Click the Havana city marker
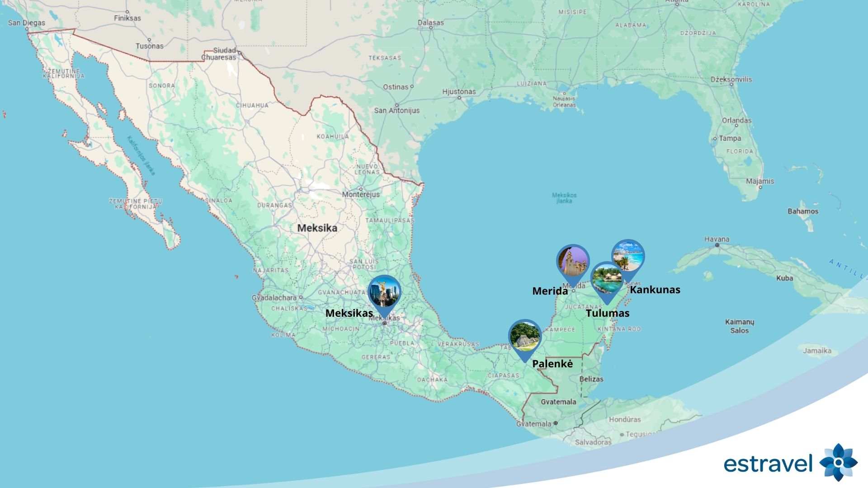Screen dimensions: 868x488 click(x=717, y=245)
